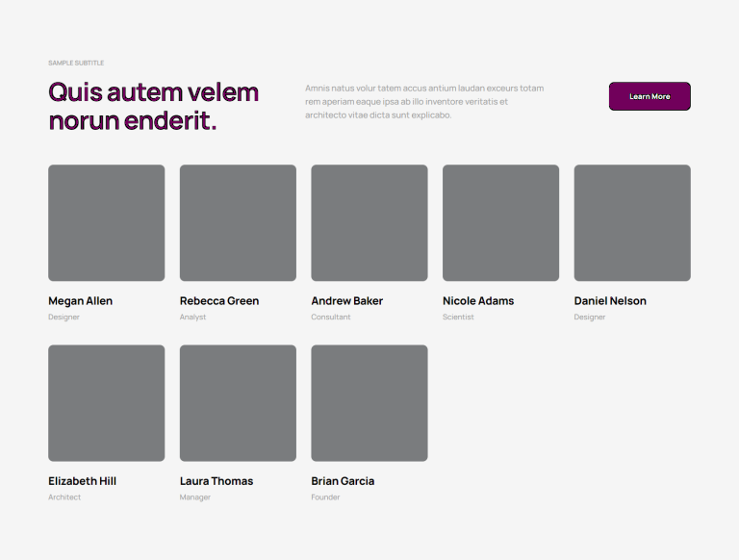Open Nicole Adams' photo thumbnail
Screen dimensions: 739x560
point(501,222)
